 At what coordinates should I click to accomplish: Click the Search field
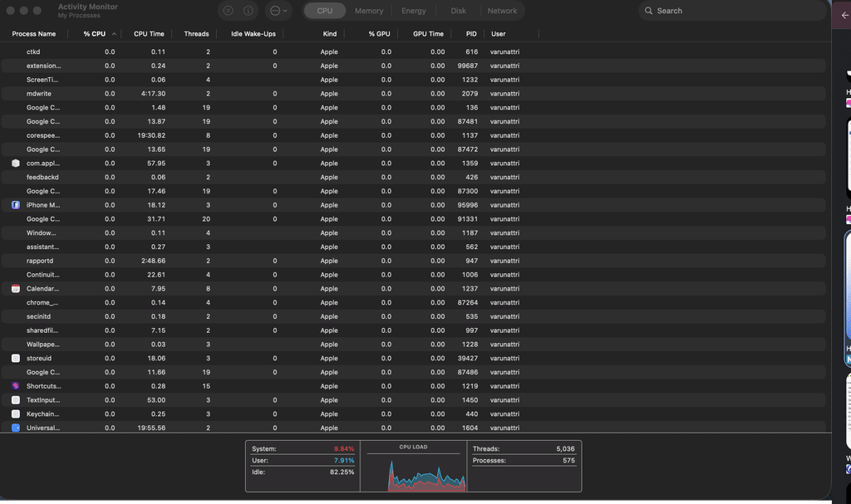(732, 11)
